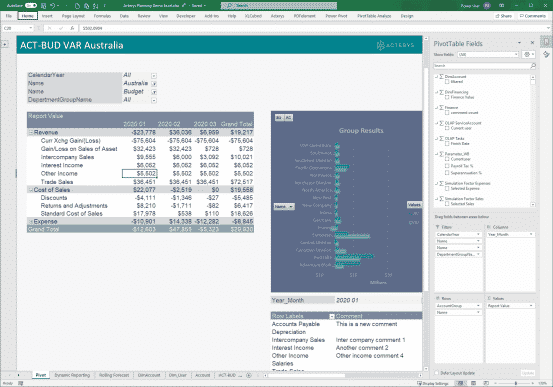This screenshot has height=387, width=553.
Task: Check the Current user field under OLAP ServiceAccount
Action: [x=447, y=128]
